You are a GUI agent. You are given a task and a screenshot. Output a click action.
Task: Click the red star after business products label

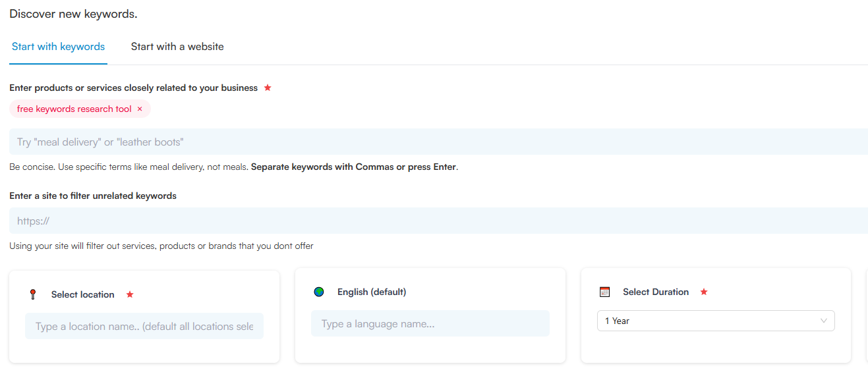(x=268, y=88)
